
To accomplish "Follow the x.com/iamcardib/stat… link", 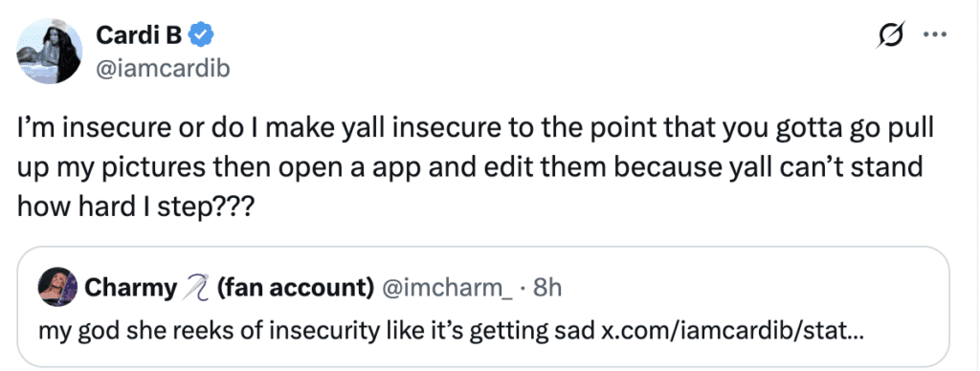I will click(x=732, y=329).
